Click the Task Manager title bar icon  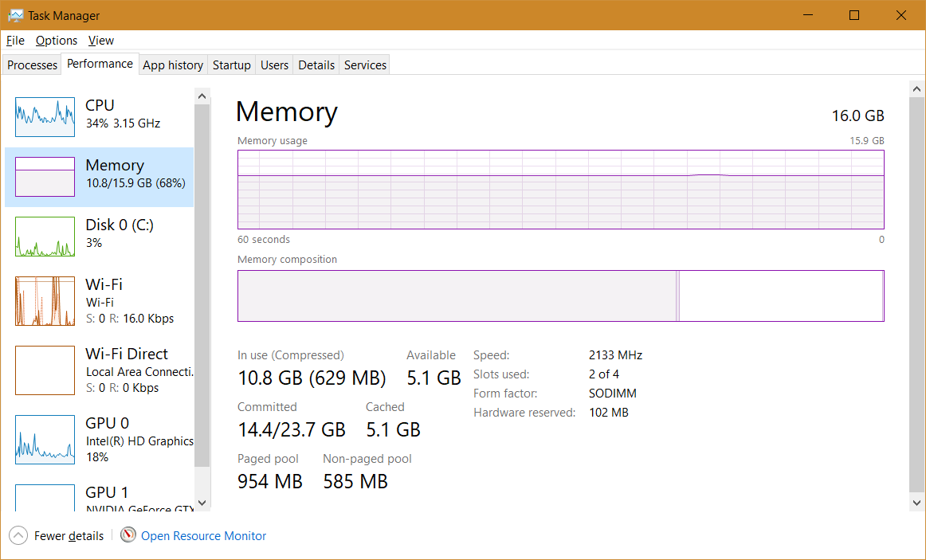coord(15,15)
